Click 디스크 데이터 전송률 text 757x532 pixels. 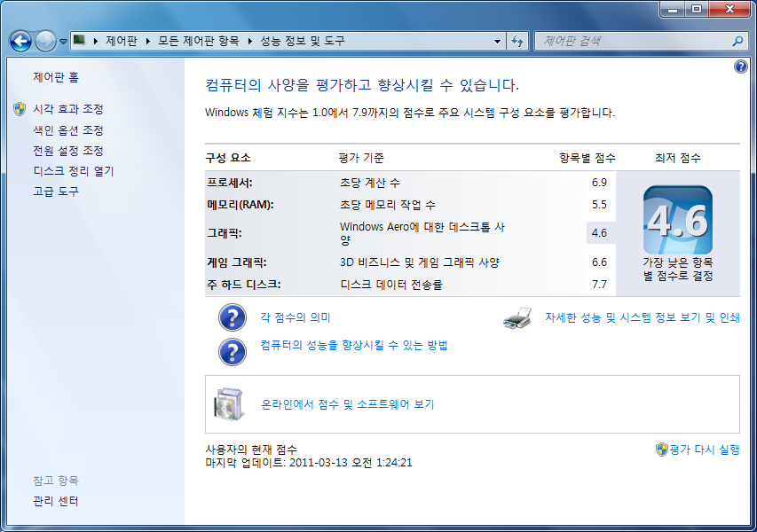pos(391,285)
